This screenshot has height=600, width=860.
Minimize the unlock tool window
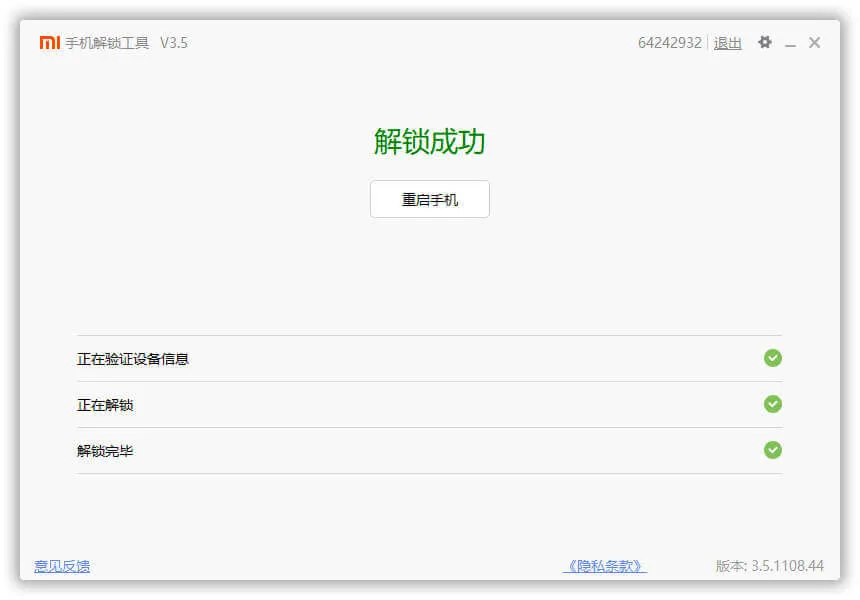790,44
